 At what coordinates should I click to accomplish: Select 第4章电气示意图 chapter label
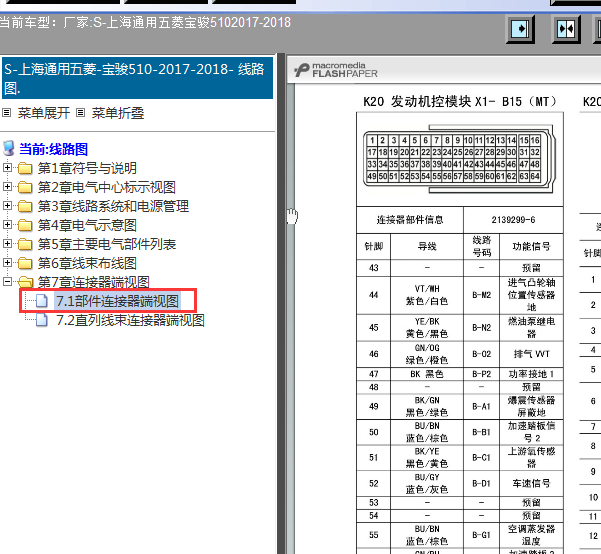[x=87, y=225]
